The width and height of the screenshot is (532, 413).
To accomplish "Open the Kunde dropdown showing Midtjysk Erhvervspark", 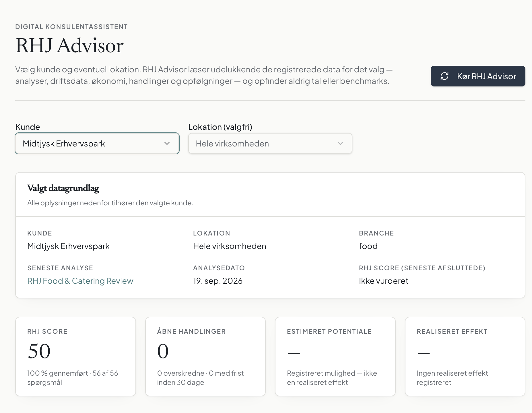I will pyautogui.click(x=97, y=143).
